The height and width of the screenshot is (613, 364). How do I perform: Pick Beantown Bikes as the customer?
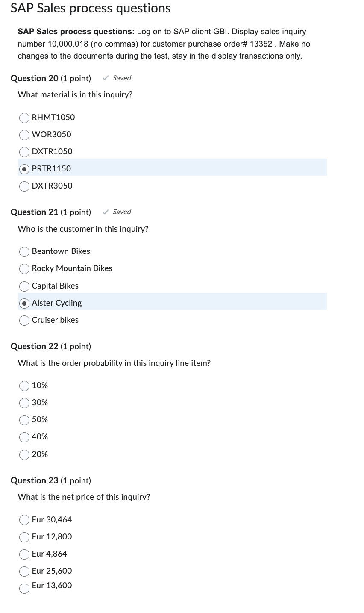click(24, 252)
